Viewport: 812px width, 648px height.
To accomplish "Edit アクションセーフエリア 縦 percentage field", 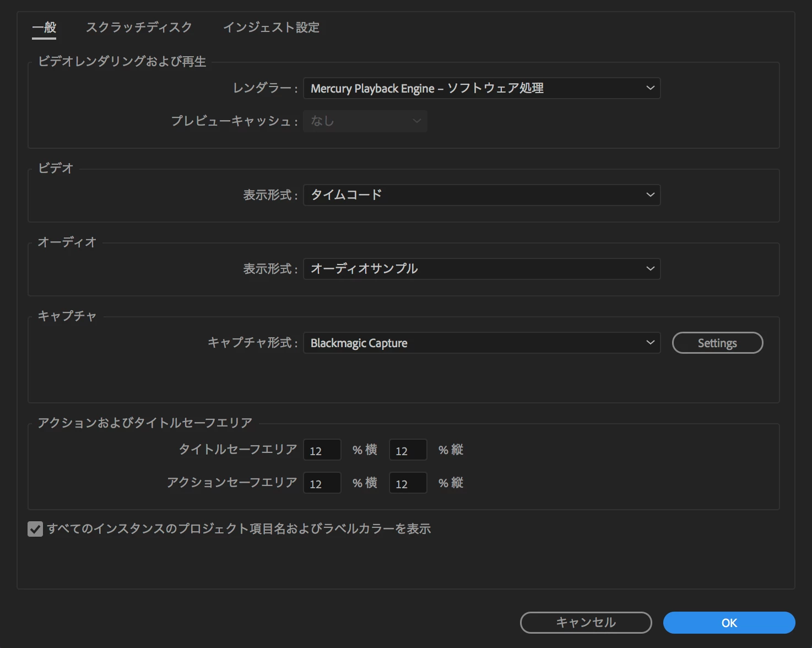I will coord(408,483).
